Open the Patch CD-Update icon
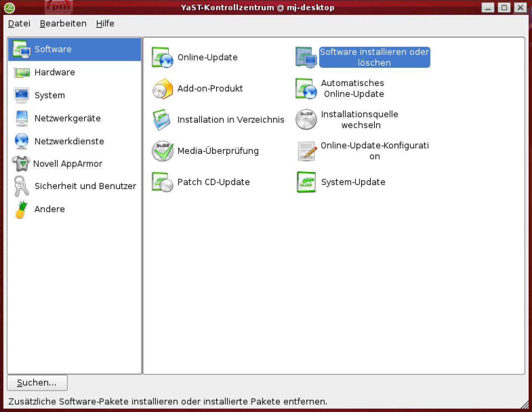This screenshot has height=412, width=532. [x=163, y=182]
